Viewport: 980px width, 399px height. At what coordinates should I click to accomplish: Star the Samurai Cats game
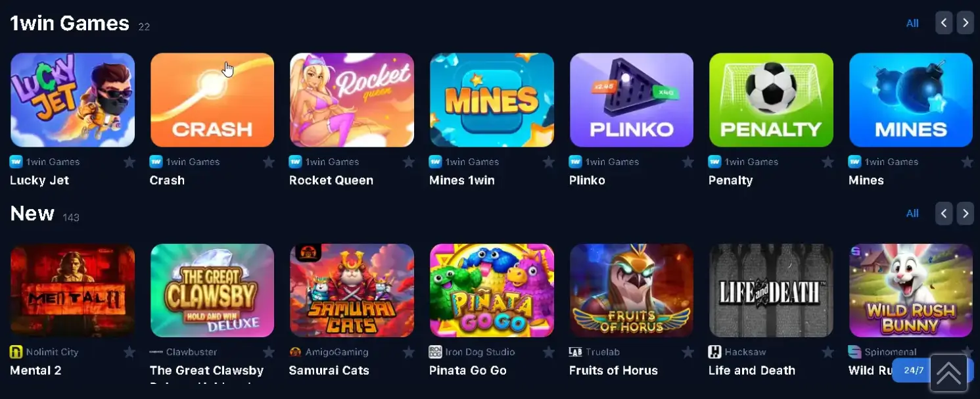(409, 352)
